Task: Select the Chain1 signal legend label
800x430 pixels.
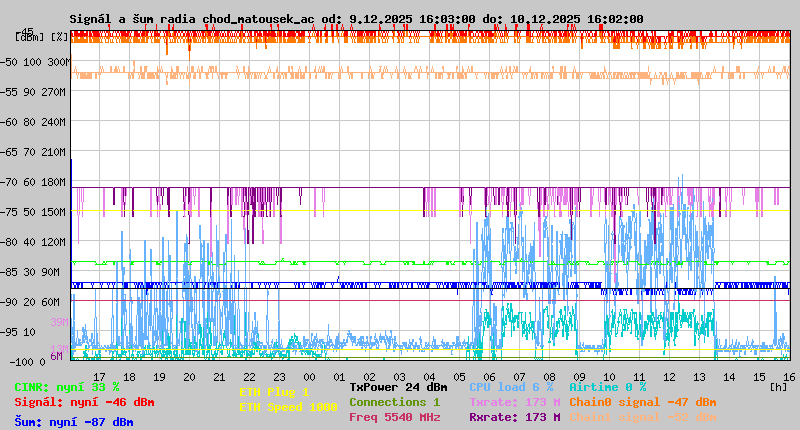Action: (642, 417)
